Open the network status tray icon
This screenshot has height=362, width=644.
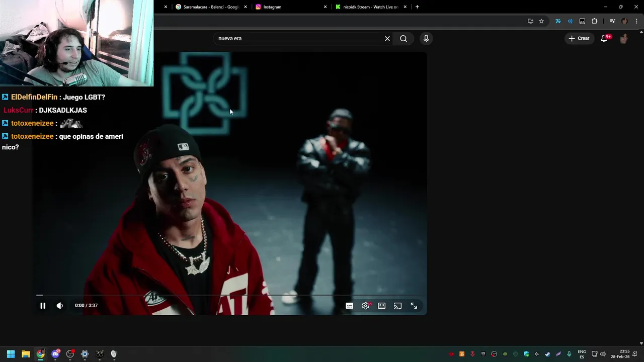click(595, 354)
